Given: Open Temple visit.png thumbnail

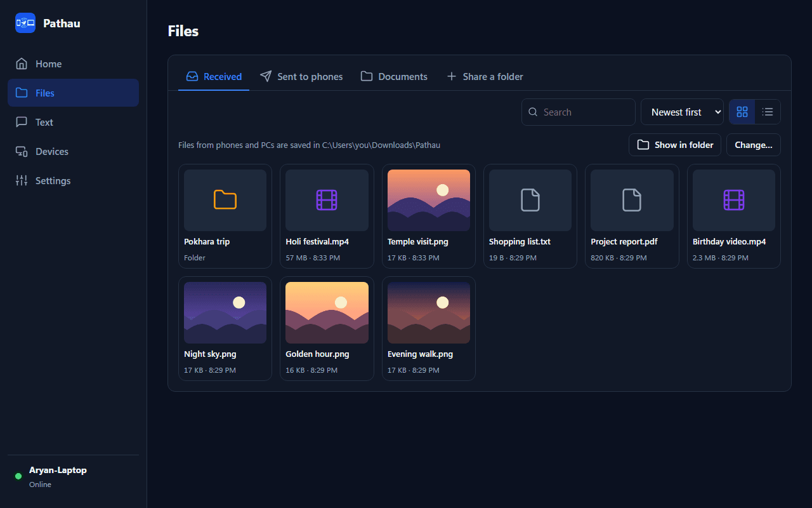Looking at the screenshot, I should coord(429,200).
